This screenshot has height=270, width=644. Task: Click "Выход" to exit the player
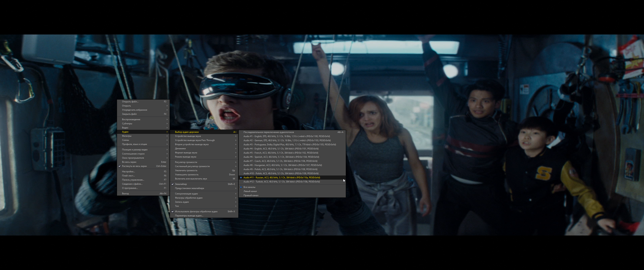pyautogui.click(x=143, y=193)
